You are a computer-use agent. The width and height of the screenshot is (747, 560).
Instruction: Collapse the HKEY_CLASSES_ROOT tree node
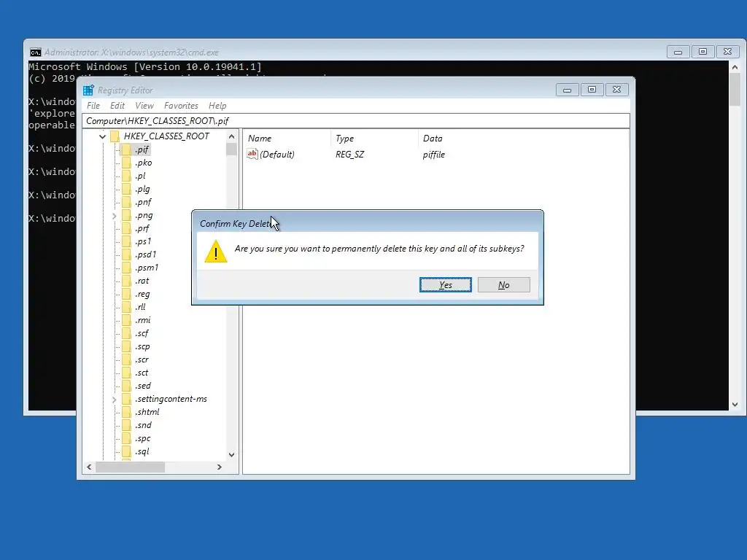coord(102,136)
